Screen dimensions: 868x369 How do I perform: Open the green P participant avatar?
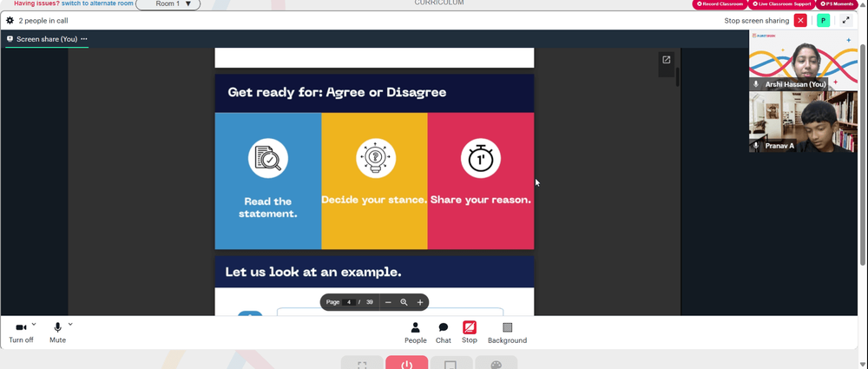coord(823,21)
